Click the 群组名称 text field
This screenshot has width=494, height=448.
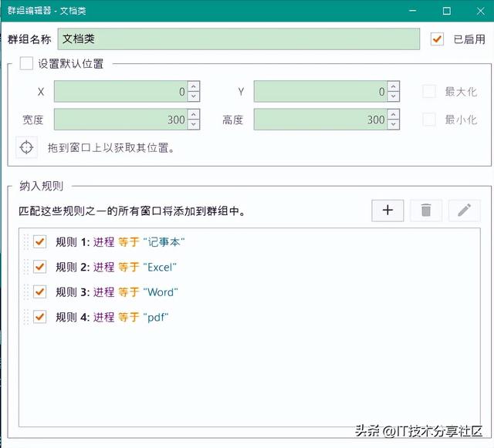pyautogui.click(x=238, y=39)
